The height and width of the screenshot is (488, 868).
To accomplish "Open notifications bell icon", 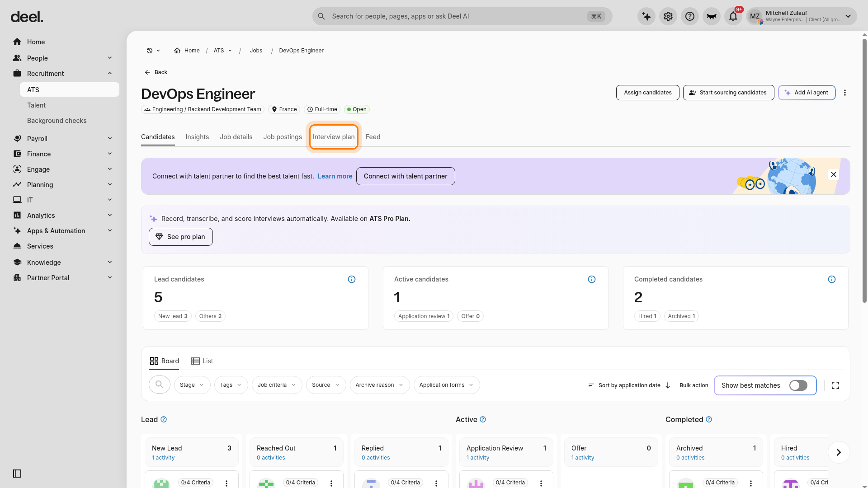I will [733, 17].
